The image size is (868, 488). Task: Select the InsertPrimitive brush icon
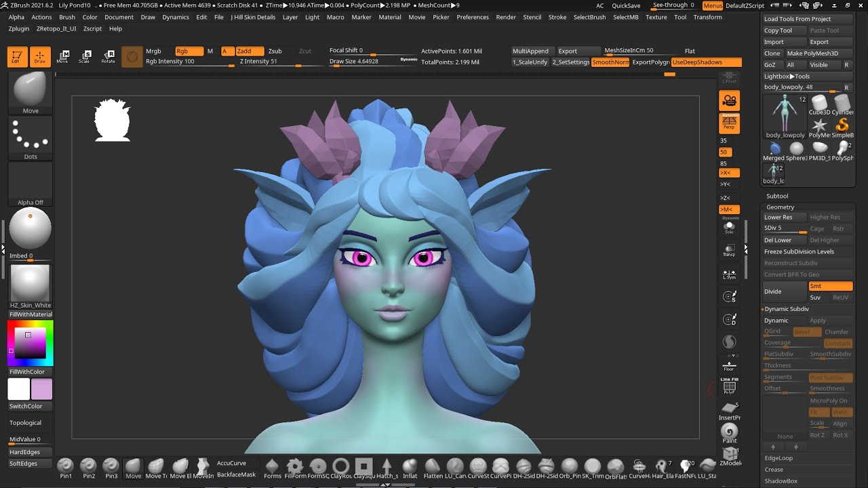click(730, 411)
